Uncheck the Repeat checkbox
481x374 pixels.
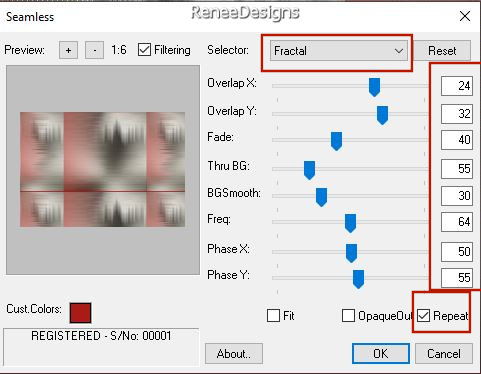pyautogui.click(x=423, y=315)
